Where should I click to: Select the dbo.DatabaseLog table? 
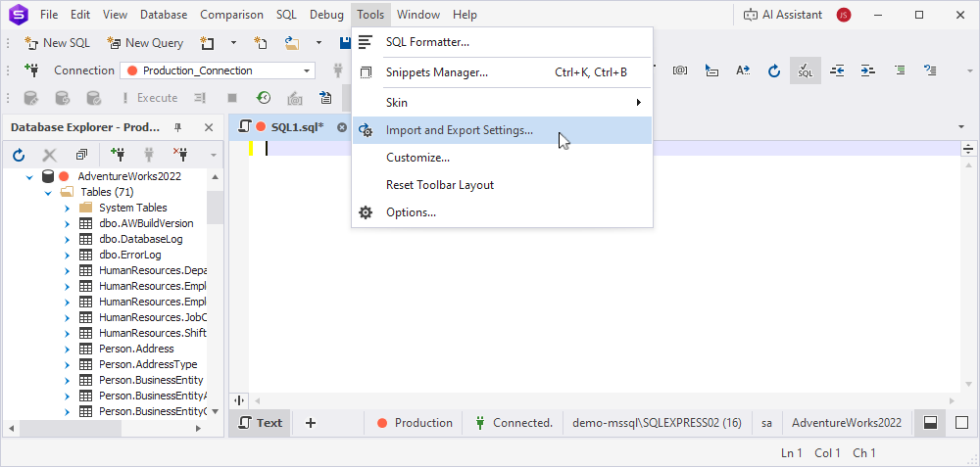coord(140,239)
